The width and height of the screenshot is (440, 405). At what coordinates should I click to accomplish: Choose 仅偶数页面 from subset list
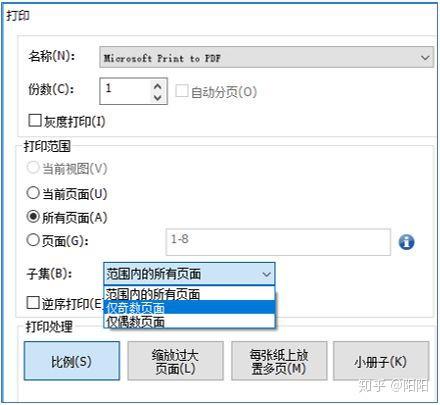[x=189, y=321]
